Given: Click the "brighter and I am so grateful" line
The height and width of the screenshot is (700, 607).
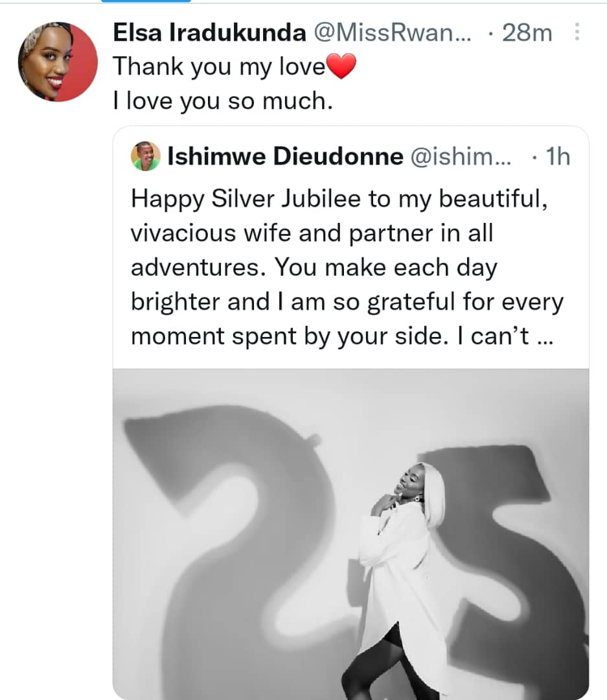Looking at the screenshot, I should 347,302.
